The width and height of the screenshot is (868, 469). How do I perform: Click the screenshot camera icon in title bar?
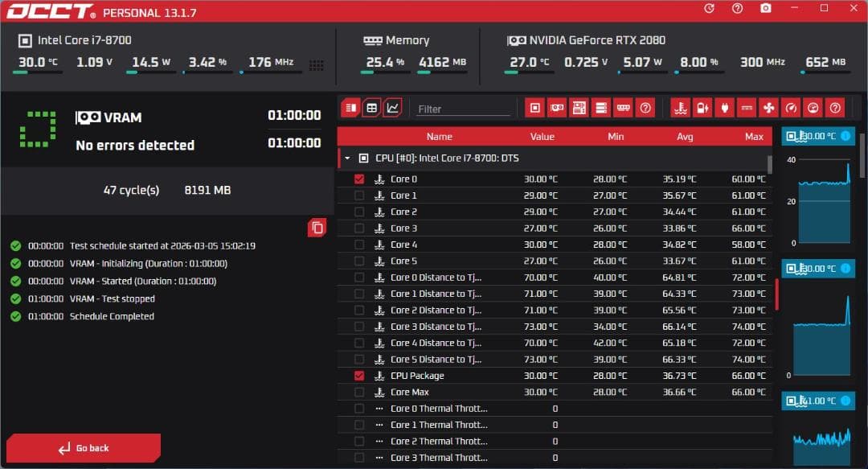[766, 8]
